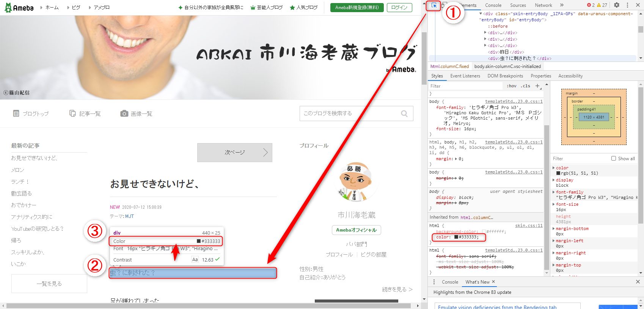Screen dimensions: 644x309
Task: Open DevTools customize three-dot menu
Action: (627, 5)
